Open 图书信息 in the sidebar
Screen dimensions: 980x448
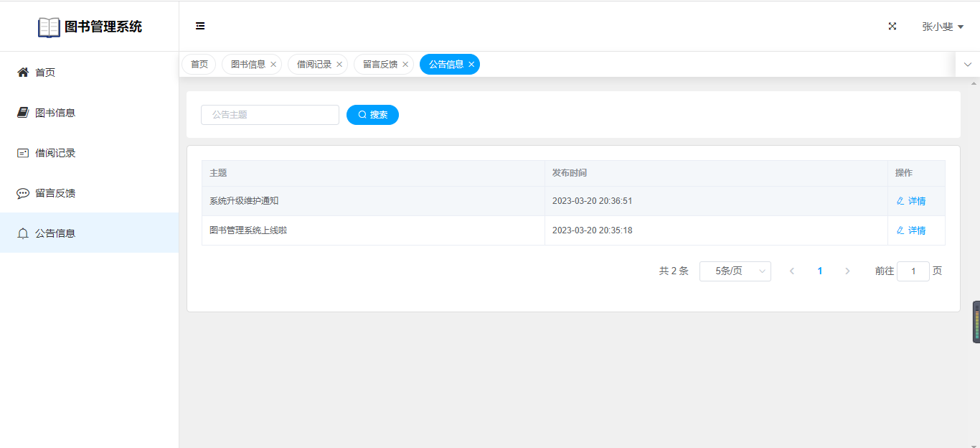(x=55, y=113)
